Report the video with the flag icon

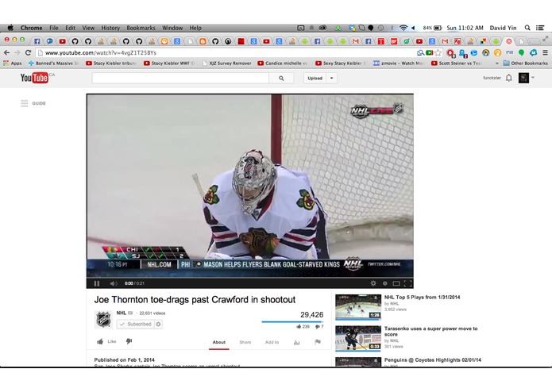pos(318,342)
